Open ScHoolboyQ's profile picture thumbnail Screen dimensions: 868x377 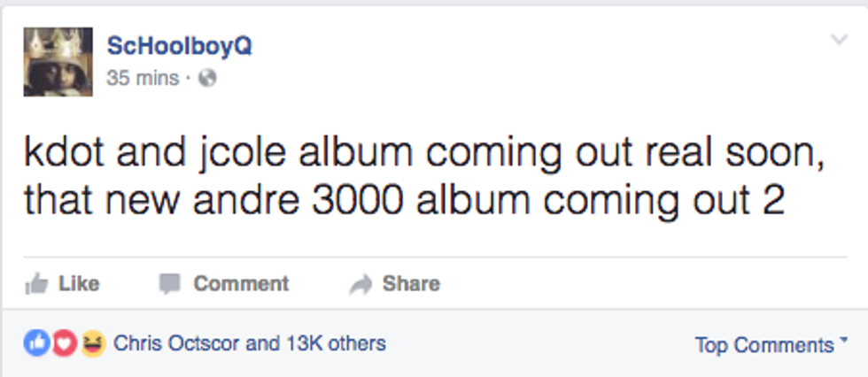click(x=58, y=61)
